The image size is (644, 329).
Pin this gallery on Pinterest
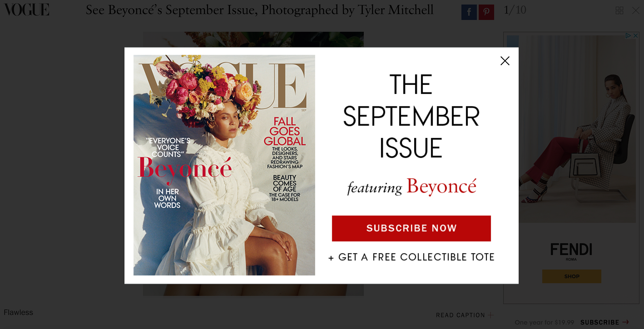coord(486,12)
